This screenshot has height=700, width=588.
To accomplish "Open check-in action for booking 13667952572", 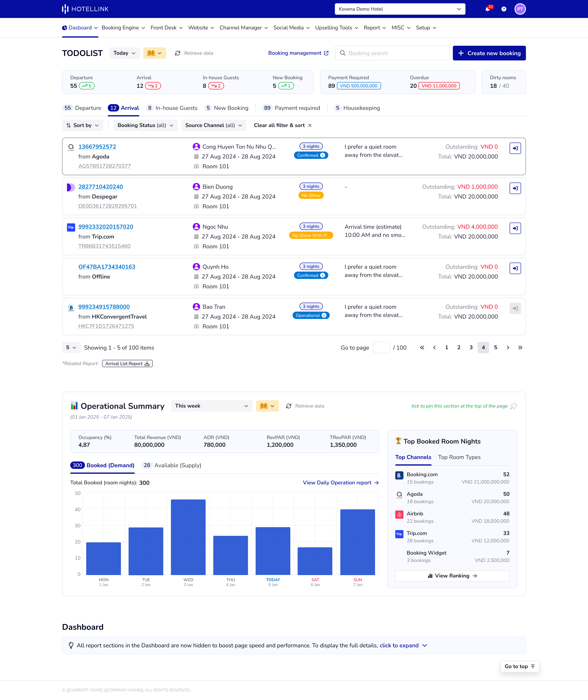I will pyautogui.click(x=515, y=148).
